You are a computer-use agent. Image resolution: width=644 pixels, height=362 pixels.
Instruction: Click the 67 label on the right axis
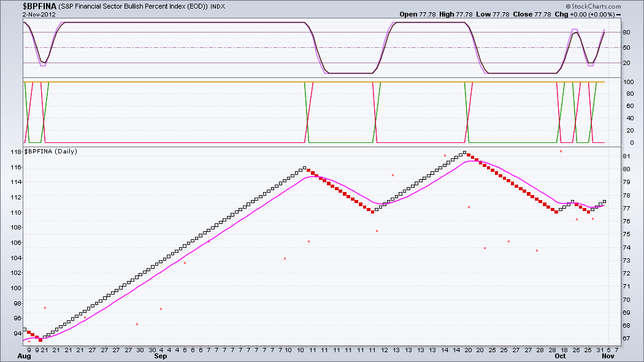click(x=626, y=339)
